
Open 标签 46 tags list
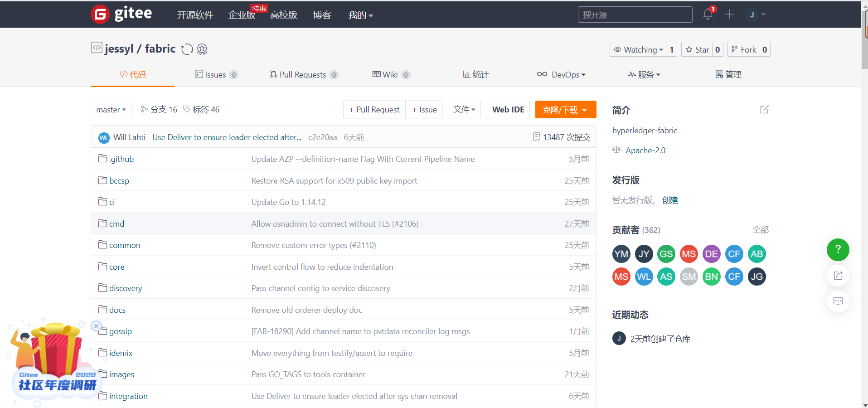point(201,109)
